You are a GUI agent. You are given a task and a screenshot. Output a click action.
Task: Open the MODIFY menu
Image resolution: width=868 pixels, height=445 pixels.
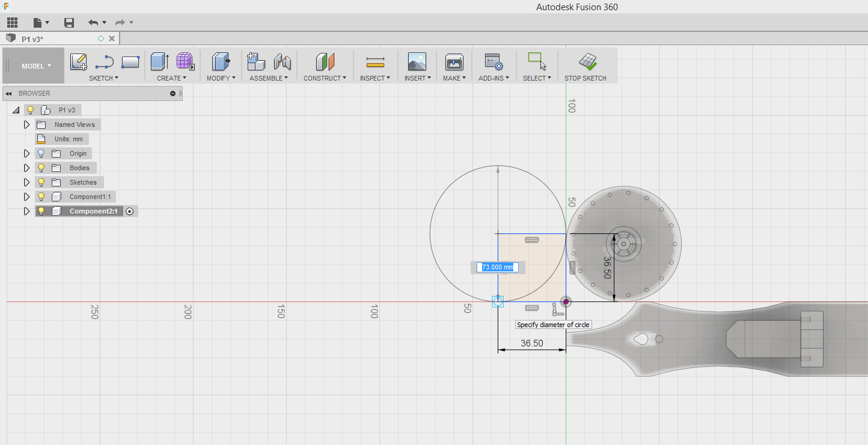pyautogui.click(x=221, y=78)
